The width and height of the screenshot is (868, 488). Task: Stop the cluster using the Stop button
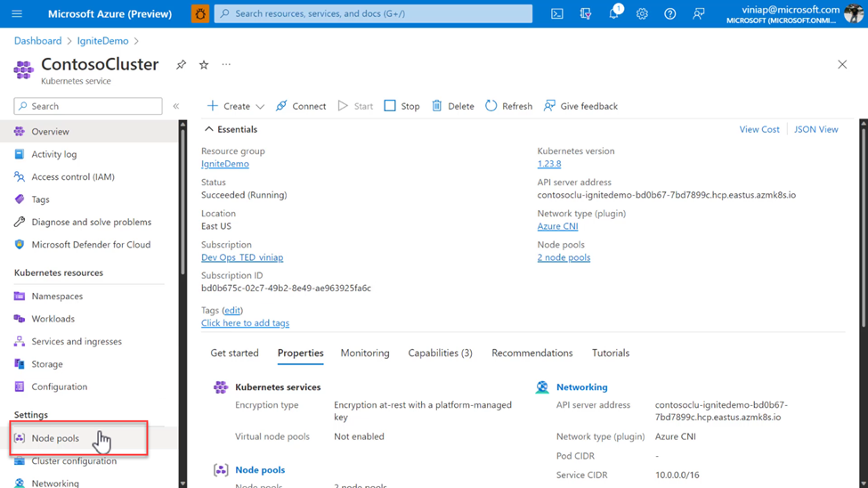point(402,106)
